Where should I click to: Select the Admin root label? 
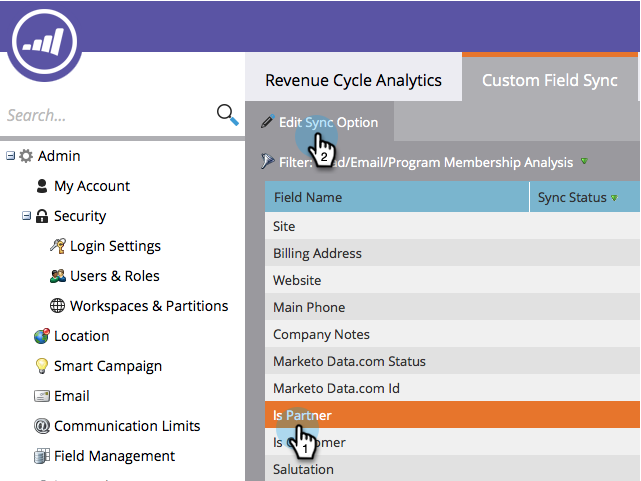(x=59, y=156)
